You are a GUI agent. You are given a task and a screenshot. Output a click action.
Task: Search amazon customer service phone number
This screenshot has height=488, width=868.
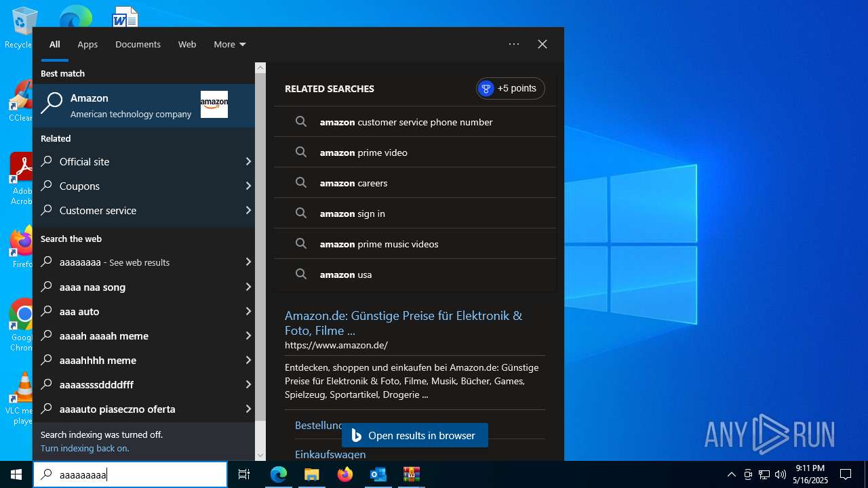[415, 122]
